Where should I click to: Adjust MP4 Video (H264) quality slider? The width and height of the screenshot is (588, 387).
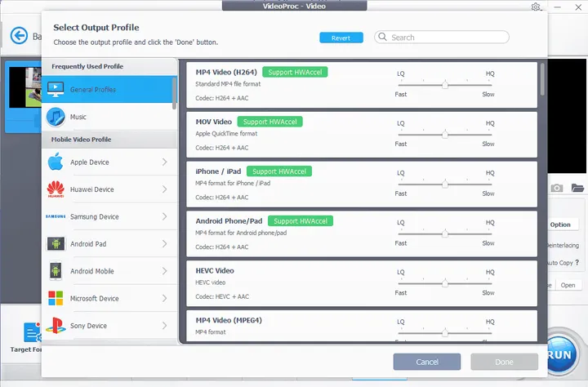[445, 85]
